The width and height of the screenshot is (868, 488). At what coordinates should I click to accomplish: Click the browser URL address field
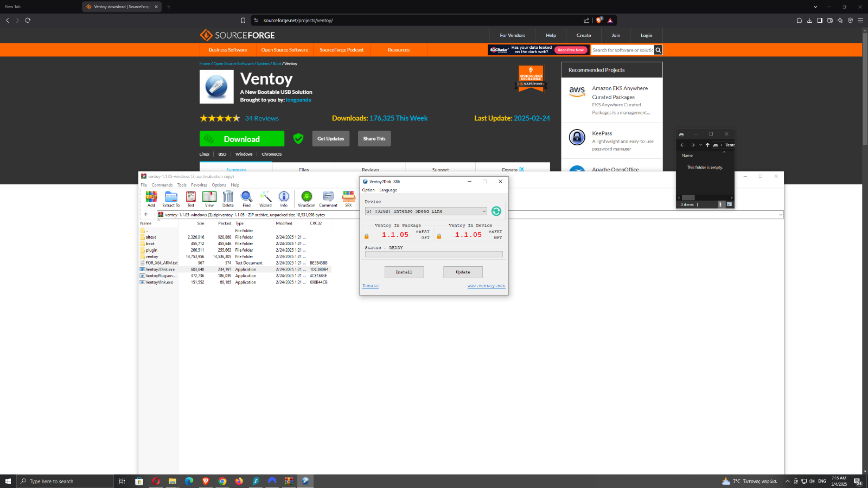(x=418, y=20)
